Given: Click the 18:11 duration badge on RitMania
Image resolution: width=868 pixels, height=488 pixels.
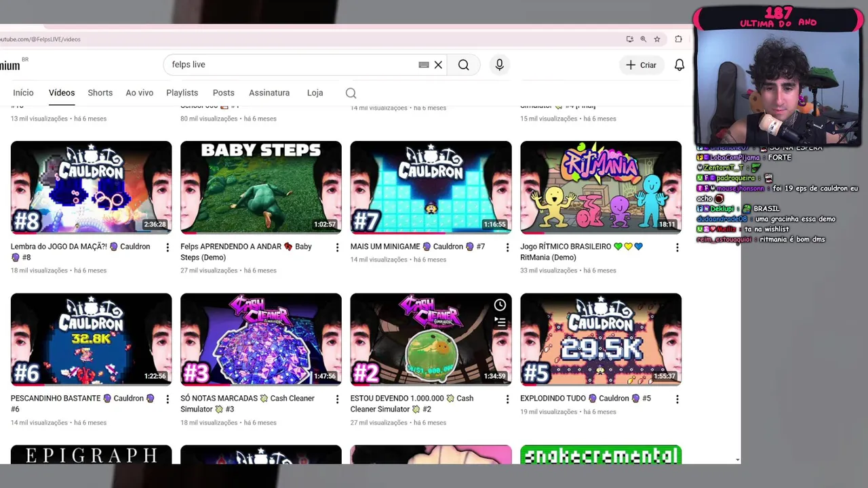Looking at the screenshot, I should click(667, 224).
